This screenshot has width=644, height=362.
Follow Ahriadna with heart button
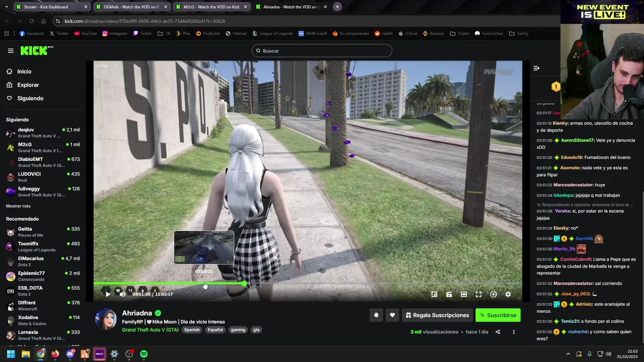point(392,315)
